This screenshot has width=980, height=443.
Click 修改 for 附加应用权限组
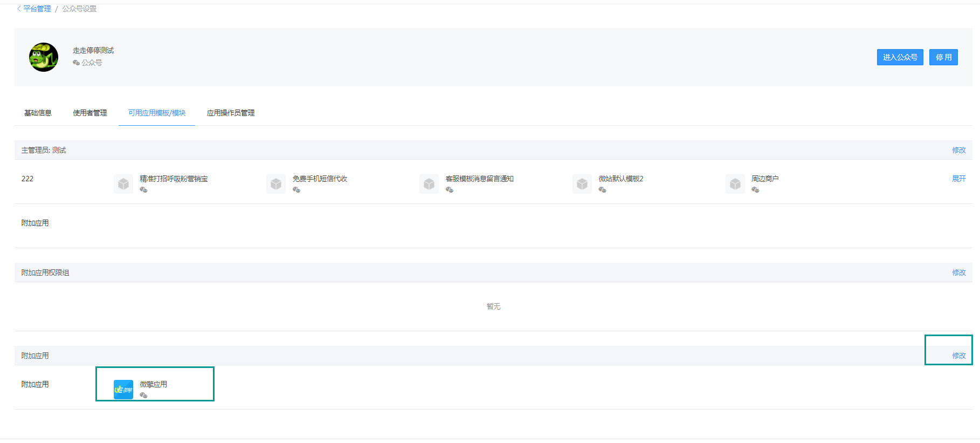pyautogui.click(x=958, y=272)
